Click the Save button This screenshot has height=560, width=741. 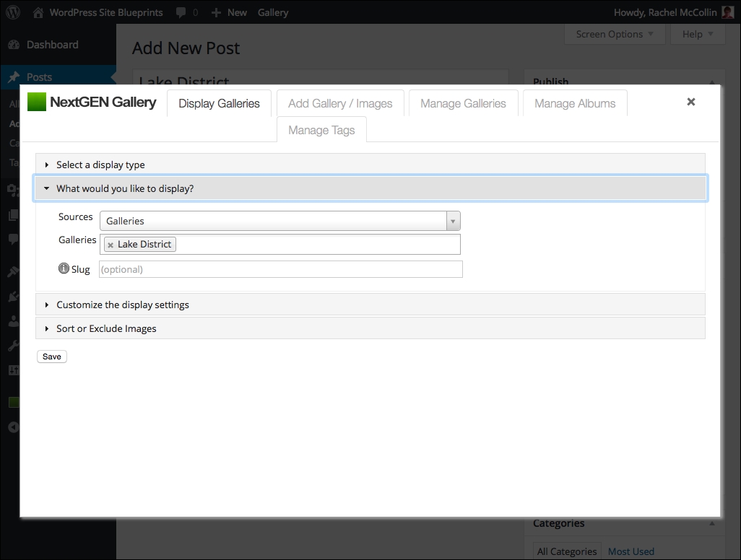52,356
